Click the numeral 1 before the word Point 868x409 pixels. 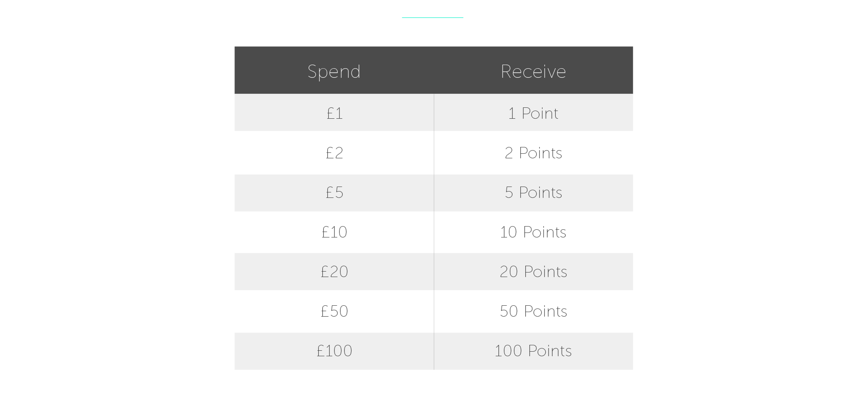click(512, 113)
